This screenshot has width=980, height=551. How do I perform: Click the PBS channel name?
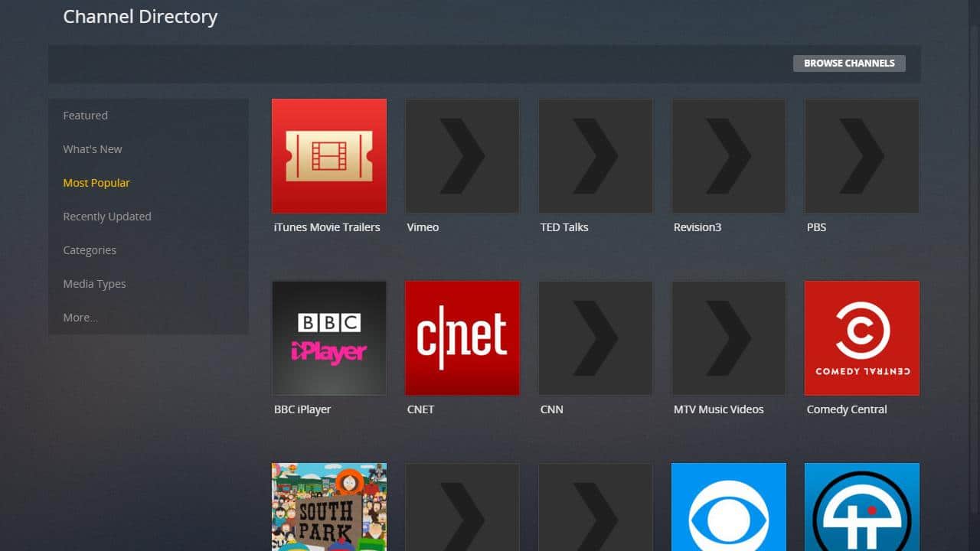click(x=816, y=227)
